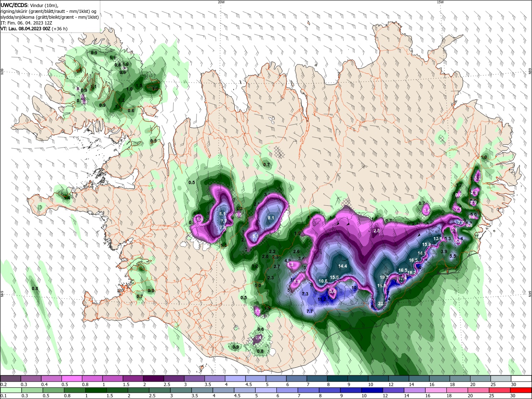The width and height of the screenshot is (532, 399).
Task: Click the '0.2' upper legend label
Action: click(3, 384)
